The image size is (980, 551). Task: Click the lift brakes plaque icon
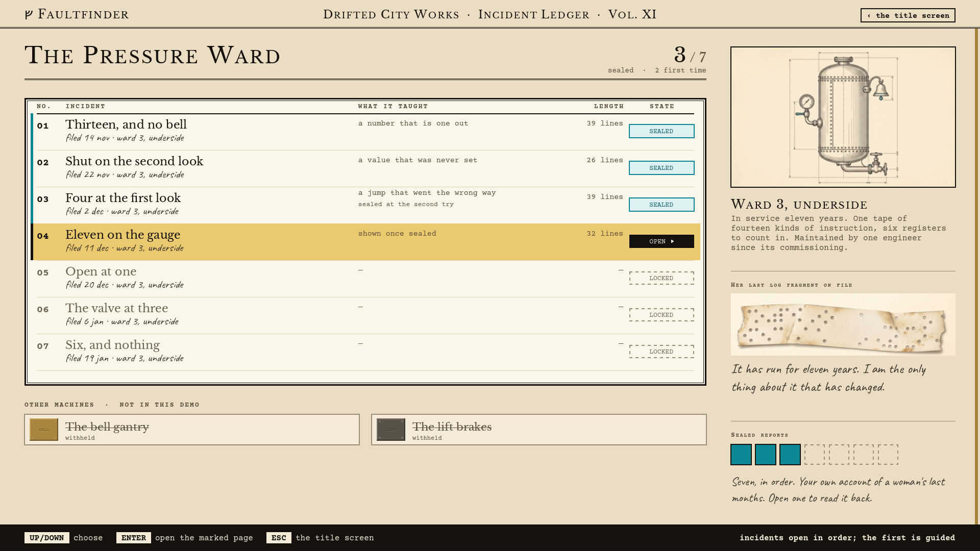(391, 430)
